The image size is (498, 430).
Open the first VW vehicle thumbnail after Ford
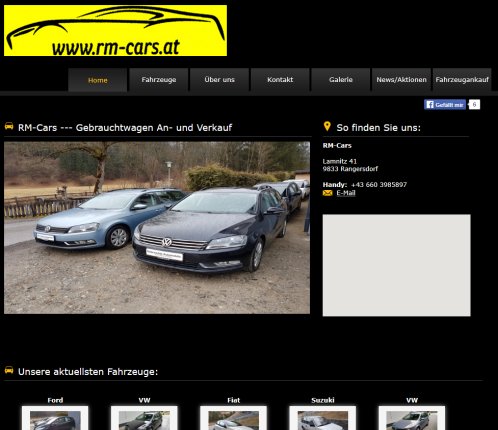coord(144,418)
